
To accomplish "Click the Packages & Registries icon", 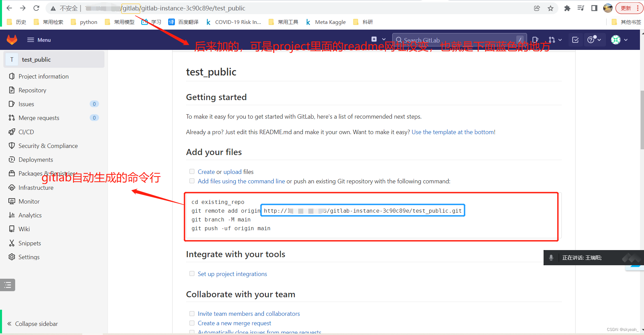I will click(x=12, y=173).
